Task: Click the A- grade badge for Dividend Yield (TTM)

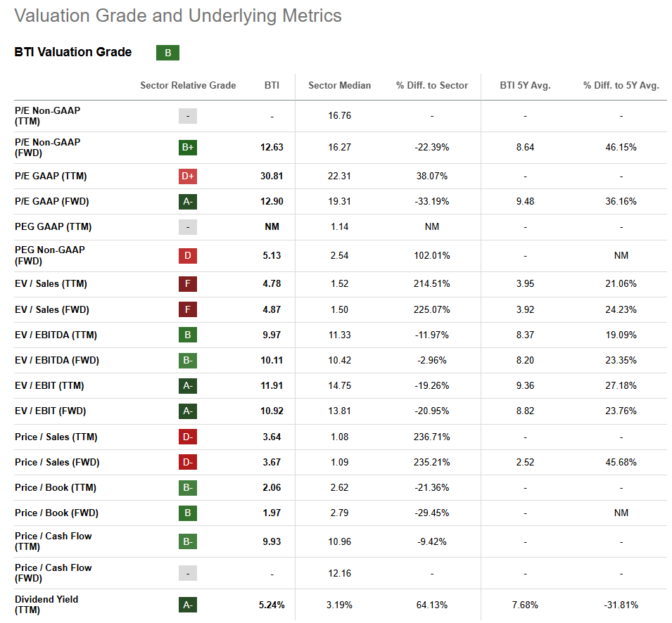Action: point(188,605)
